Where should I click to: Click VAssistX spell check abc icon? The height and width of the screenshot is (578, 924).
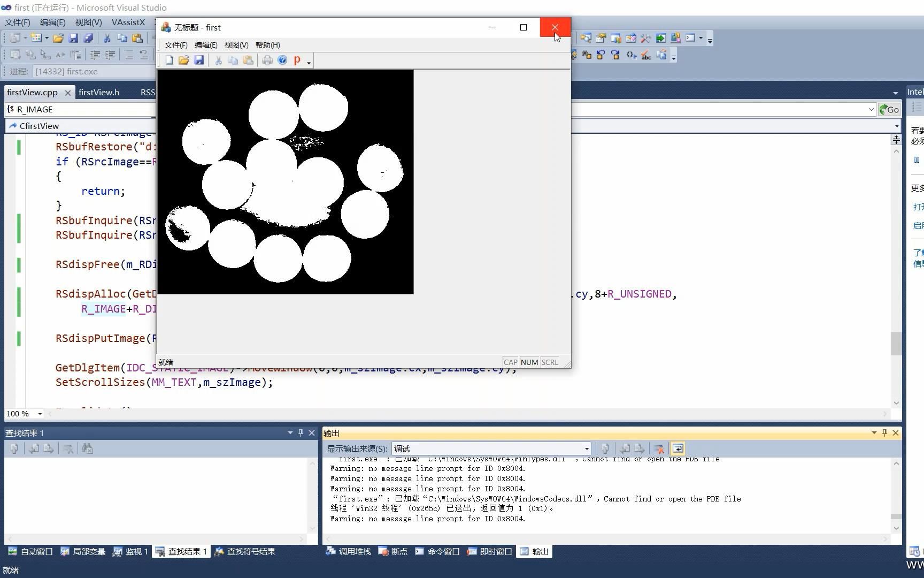click(x=646, y=55)
